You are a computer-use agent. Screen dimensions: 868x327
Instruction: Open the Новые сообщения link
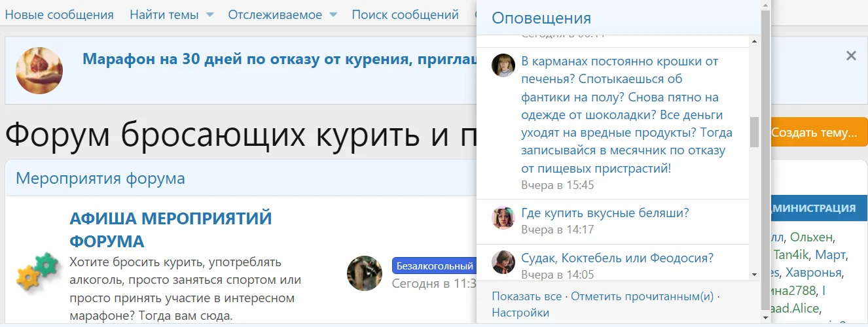[x=59, y=14]
